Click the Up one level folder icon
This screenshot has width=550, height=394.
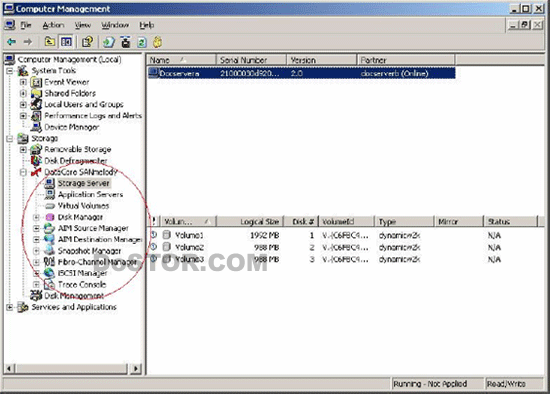(50, 42)
